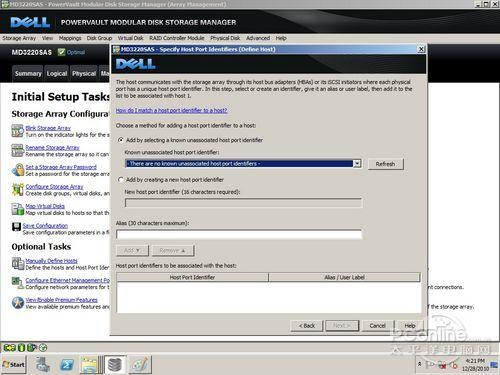Image resolution: width=500 pixels, height=375 pixels.
Task: Open the Configure Storage Array link
Action: (54, 186)
